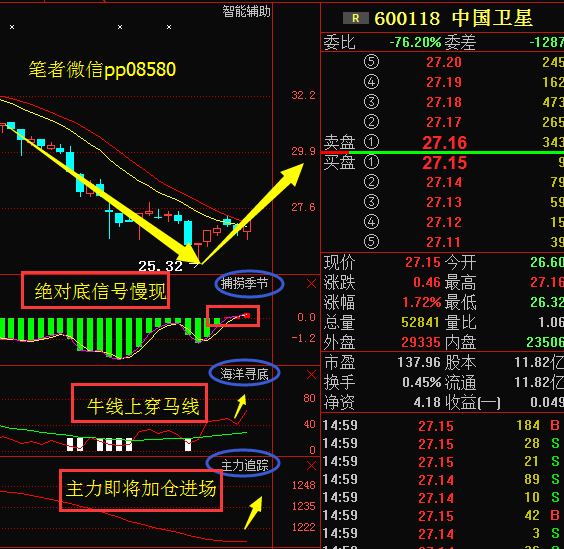Click the green divider between 卖盘 and 买盘
The width and height of the screenshot is (564, 549).
(456, 153)
